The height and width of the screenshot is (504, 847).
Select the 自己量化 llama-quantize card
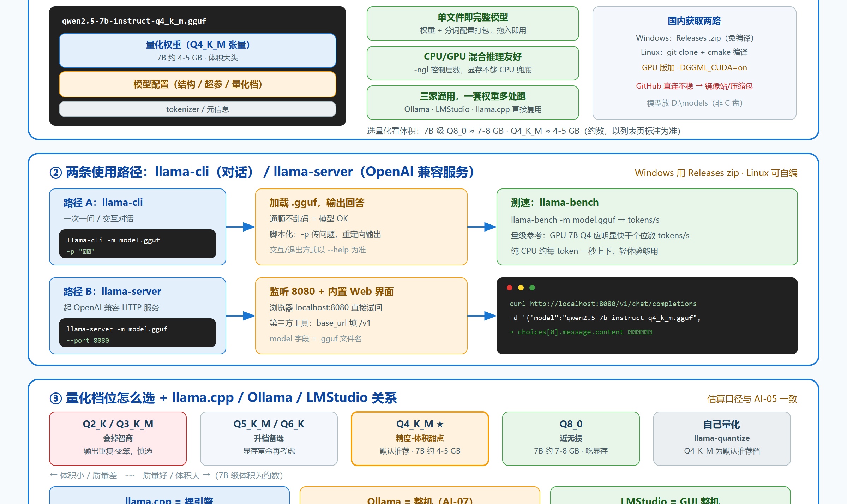click(x=722, y=439)
